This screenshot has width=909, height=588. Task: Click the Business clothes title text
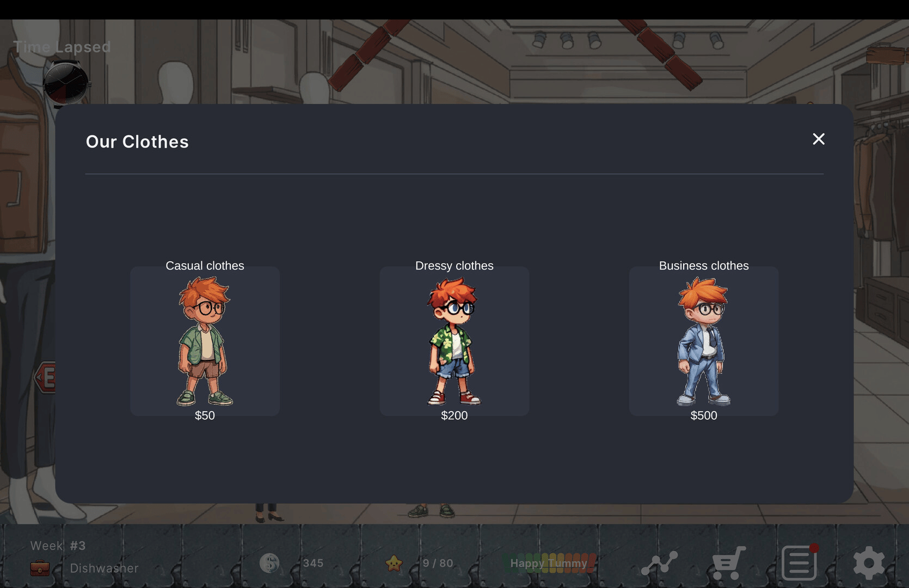(x=703, y=266)
